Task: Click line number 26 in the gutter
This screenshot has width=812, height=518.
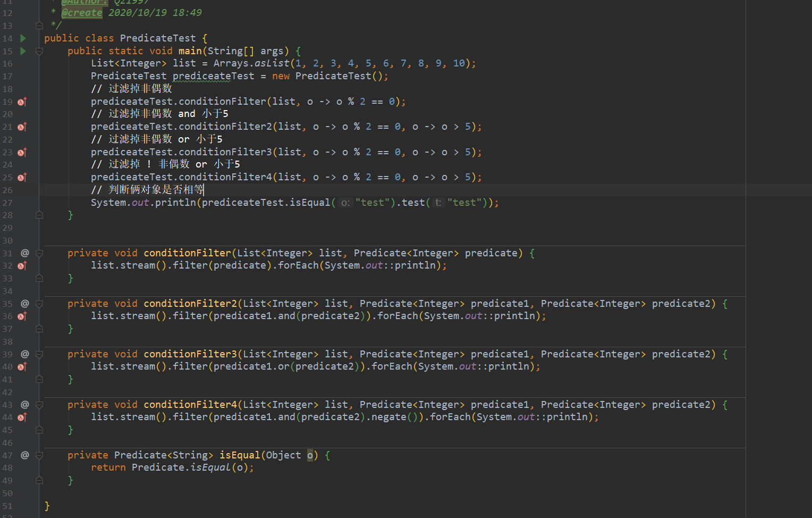Action: pos(7,190)
